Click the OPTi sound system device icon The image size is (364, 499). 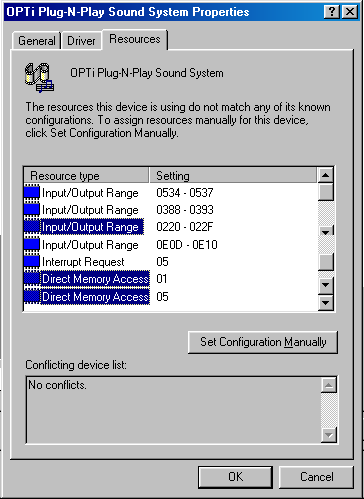(39, 77)
